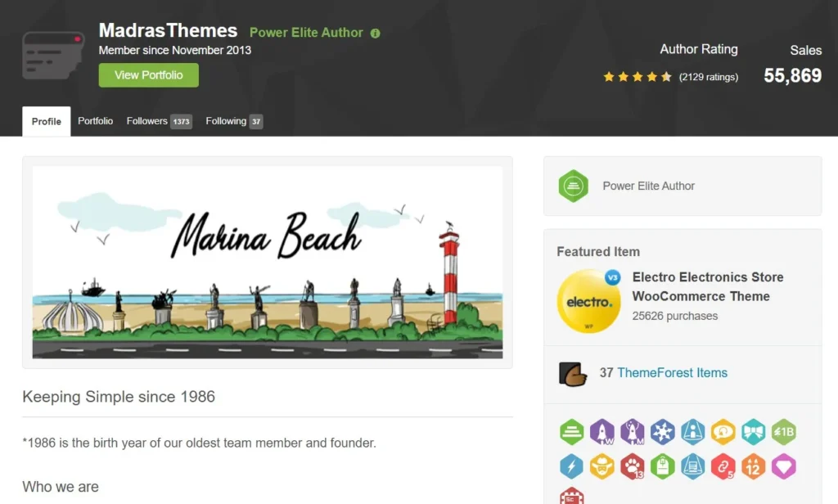Click the orange 12 candles badge

[x=753, y=466]
